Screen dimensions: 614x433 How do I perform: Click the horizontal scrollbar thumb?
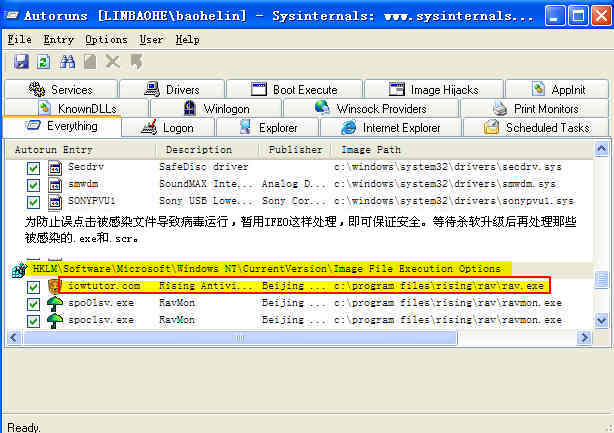point(240,337)
